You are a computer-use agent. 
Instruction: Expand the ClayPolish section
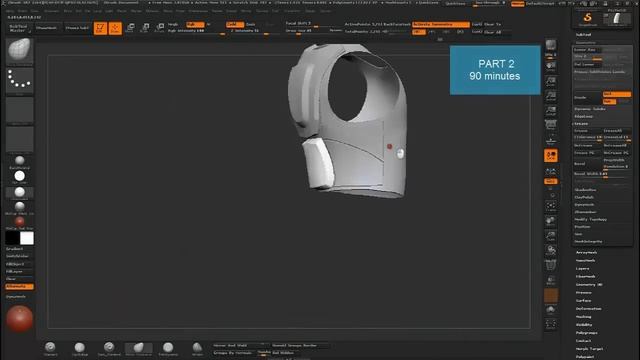(585, 198)
